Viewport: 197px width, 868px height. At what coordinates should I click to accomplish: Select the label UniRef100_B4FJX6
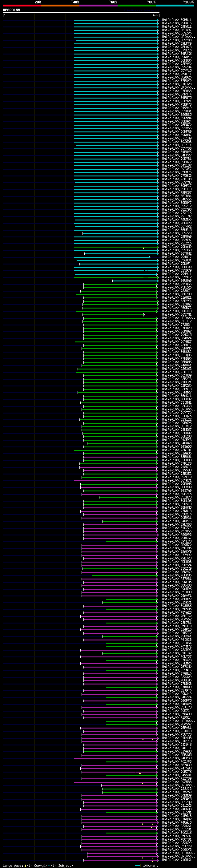click(176, 54)
